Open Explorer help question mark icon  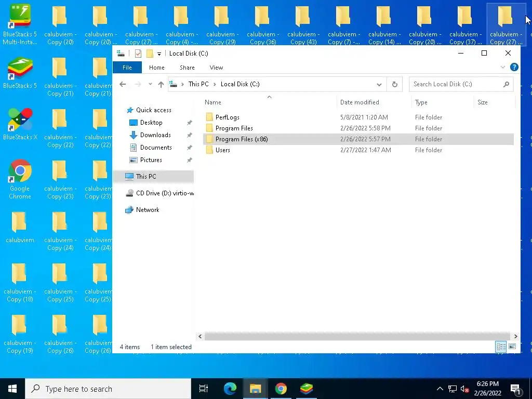[514, 67]
